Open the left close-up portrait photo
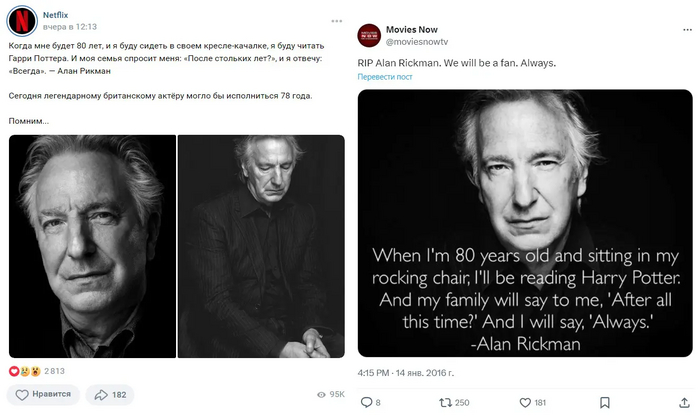The width and height of the screenshot is (700, 416). [91, 246]
